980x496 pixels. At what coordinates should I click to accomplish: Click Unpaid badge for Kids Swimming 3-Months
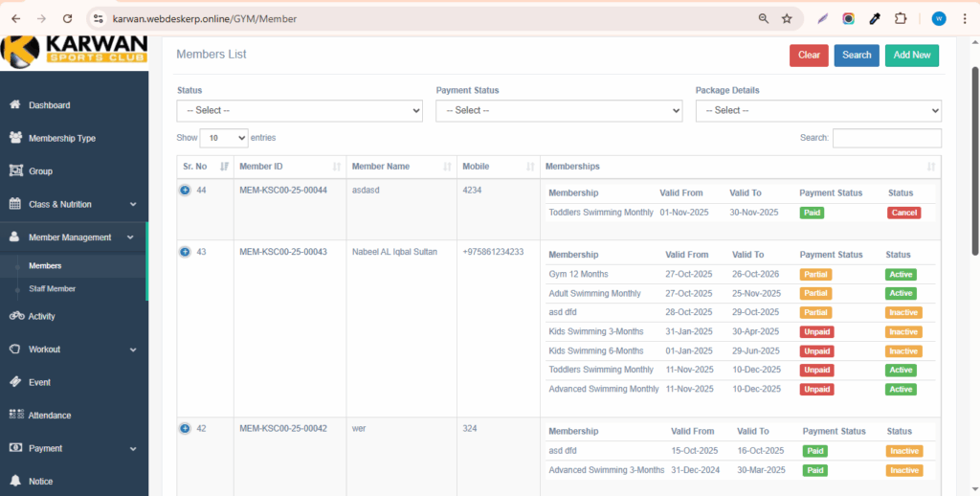click(817, 331)
